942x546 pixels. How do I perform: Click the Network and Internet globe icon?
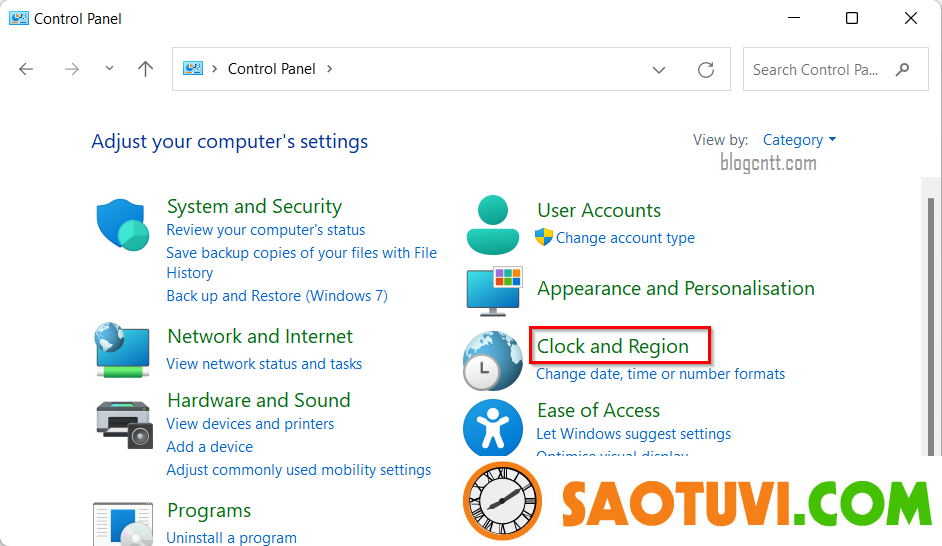click(123, 350)
